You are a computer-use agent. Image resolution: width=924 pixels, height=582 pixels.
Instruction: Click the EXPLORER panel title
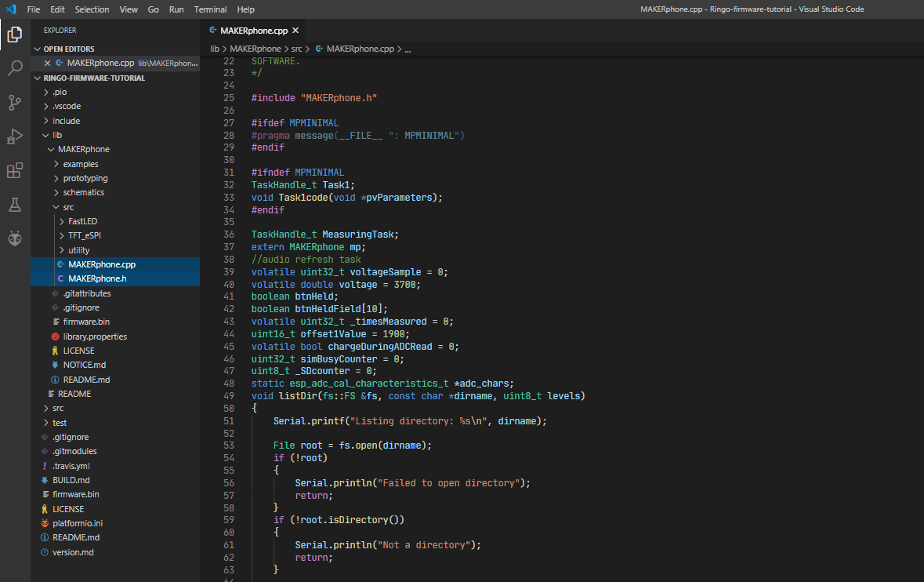click(60, 30)
